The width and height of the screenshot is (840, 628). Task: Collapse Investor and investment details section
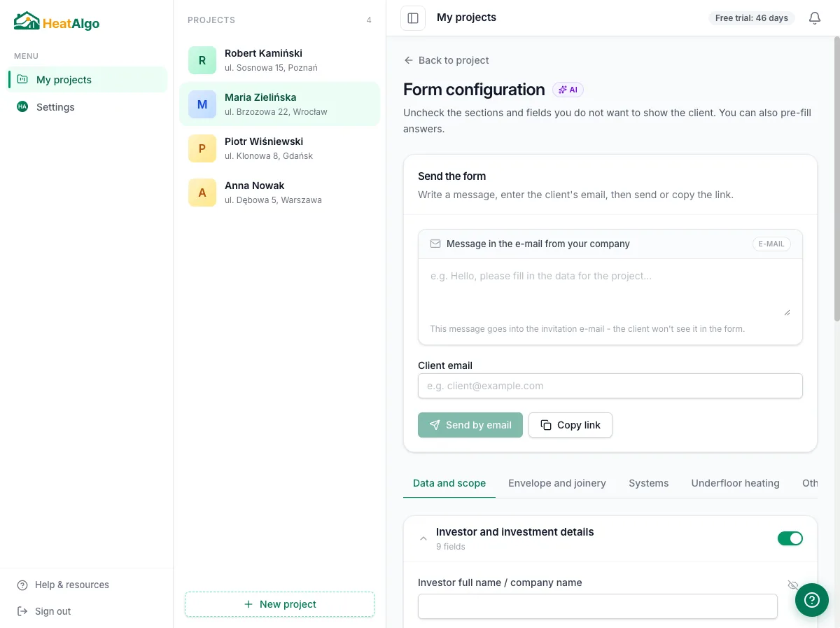[423, 538]
